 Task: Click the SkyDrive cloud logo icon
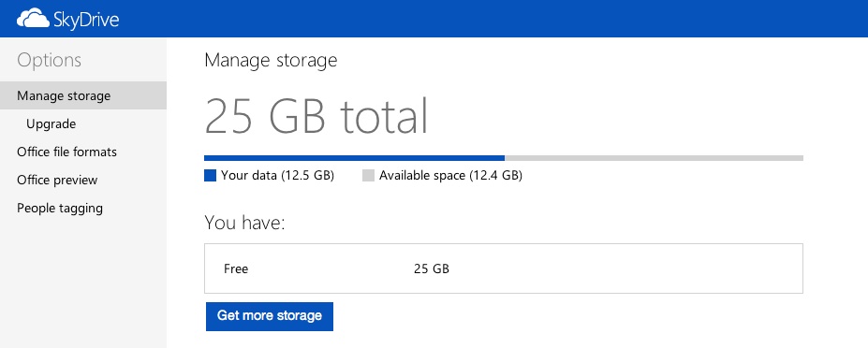point(33,19)
